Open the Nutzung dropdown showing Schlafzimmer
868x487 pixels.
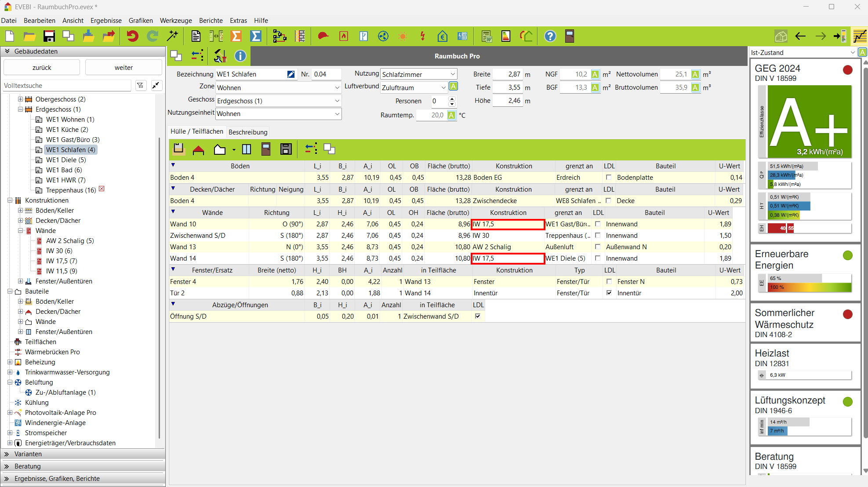(x=418, y=74)
